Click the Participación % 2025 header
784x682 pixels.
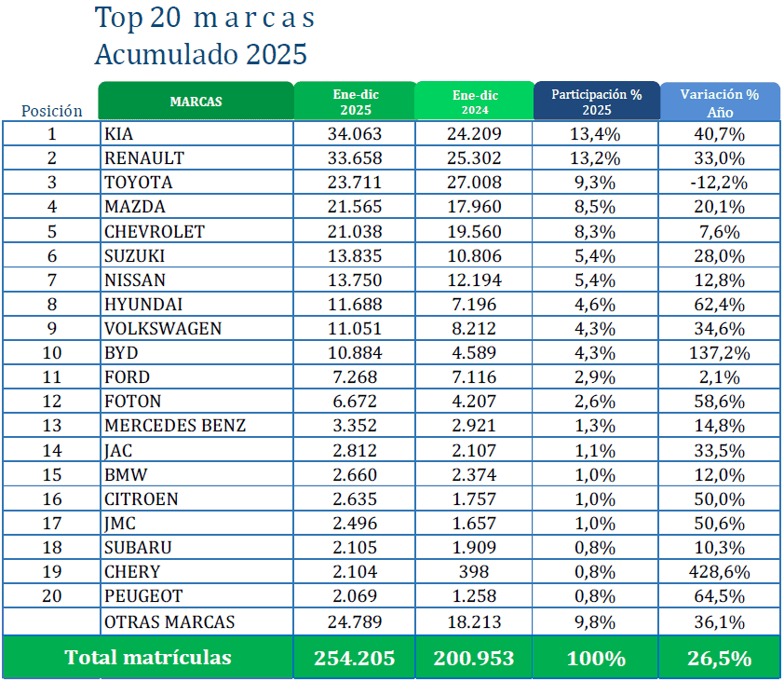[596, 101]
